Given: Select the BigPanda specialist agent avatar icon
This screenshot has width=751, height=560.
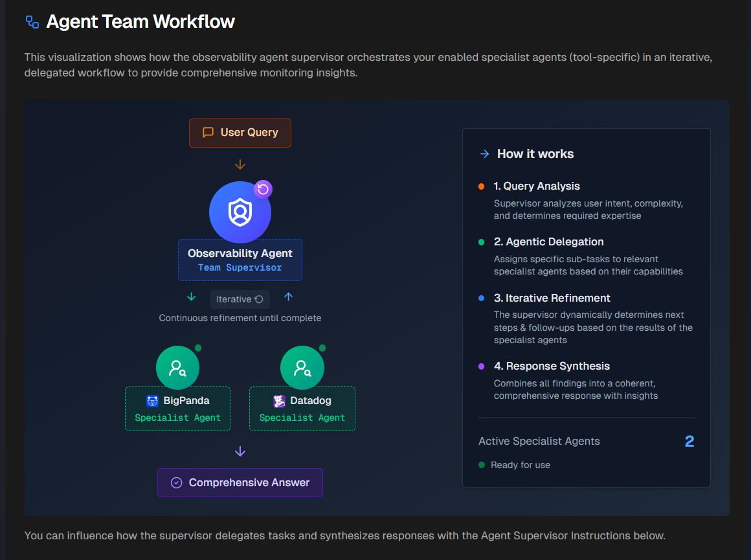Looking at the screenshot, I should pos(177,367).
